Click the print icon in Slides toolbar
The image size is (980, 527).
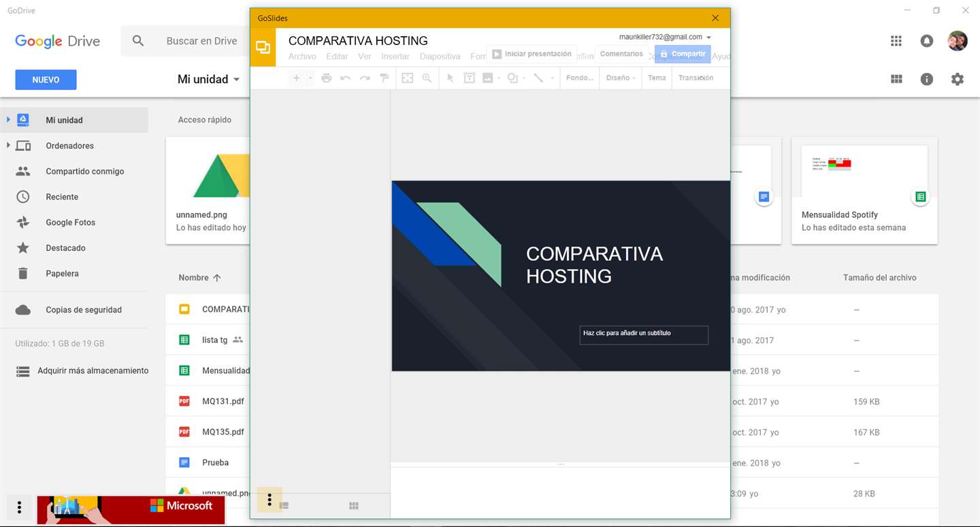coord(327,78)
